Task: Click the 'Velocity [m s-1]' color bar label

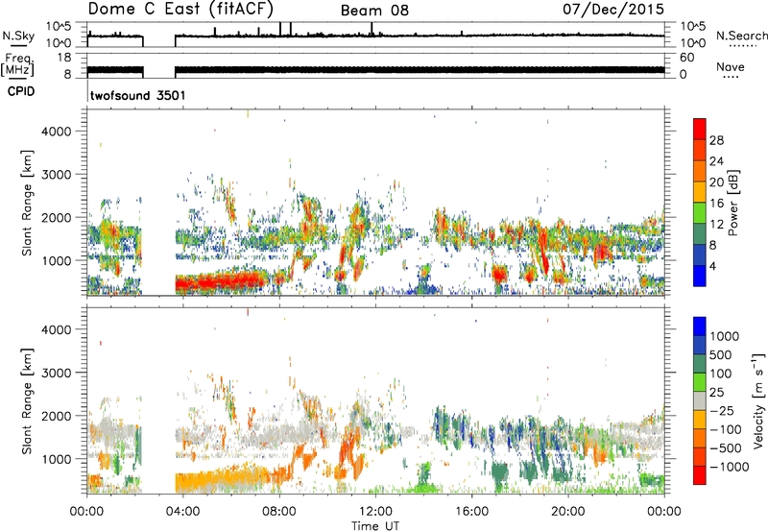Action: click(758, 400)
